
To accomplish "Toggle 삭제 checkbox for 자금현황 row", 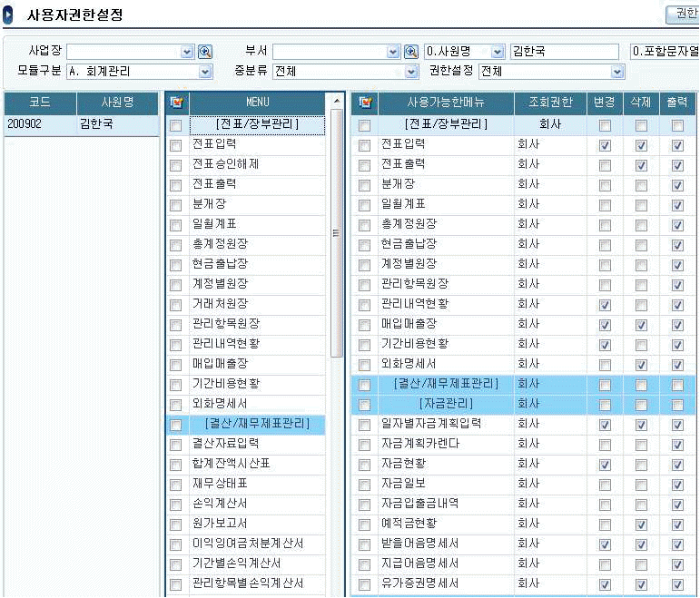I will point(641,465).
